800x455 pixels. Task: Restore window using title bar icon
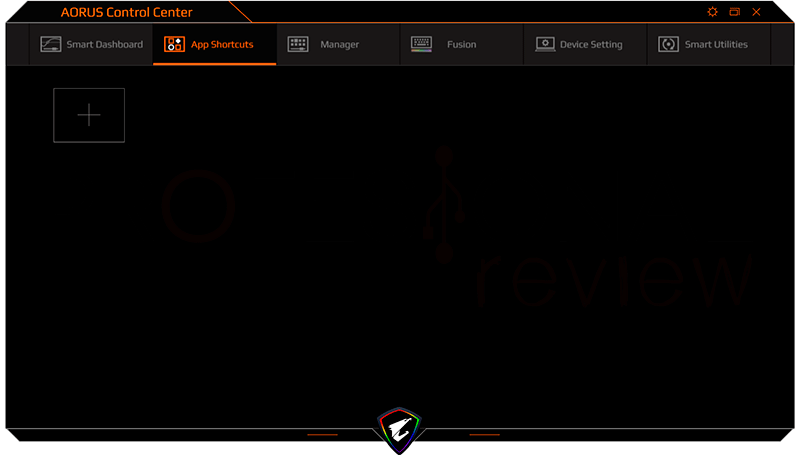tap(734, 12)
